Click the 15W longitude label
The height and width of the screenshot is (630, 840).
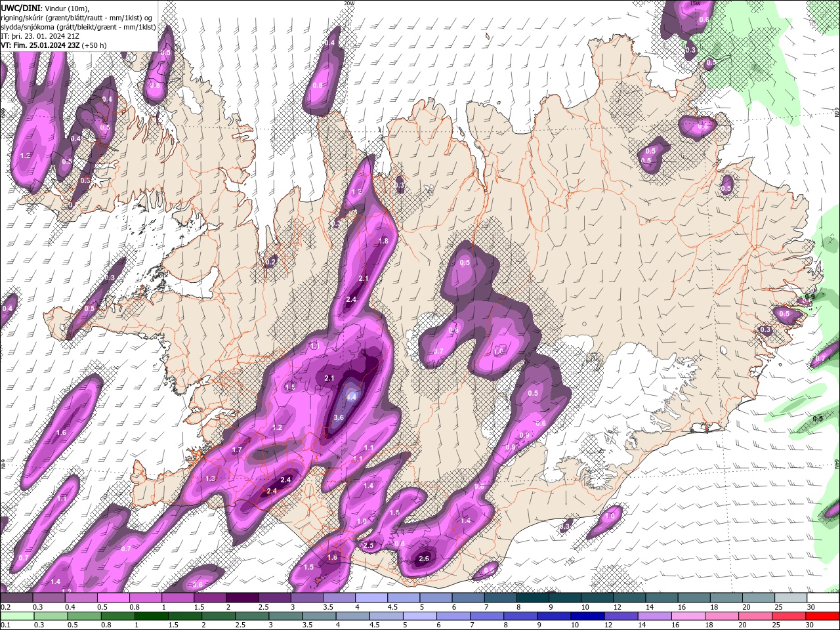click(x=695, y=3)
